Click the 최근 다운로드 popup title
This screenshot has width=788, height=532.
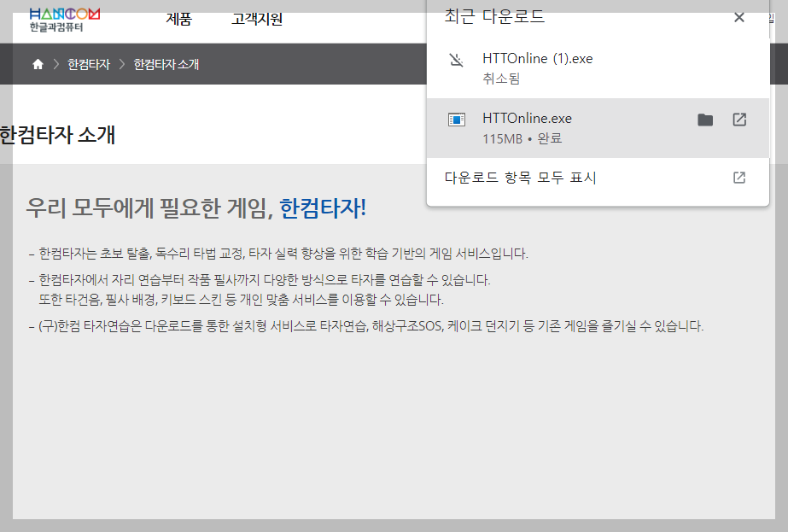[494, 16]
